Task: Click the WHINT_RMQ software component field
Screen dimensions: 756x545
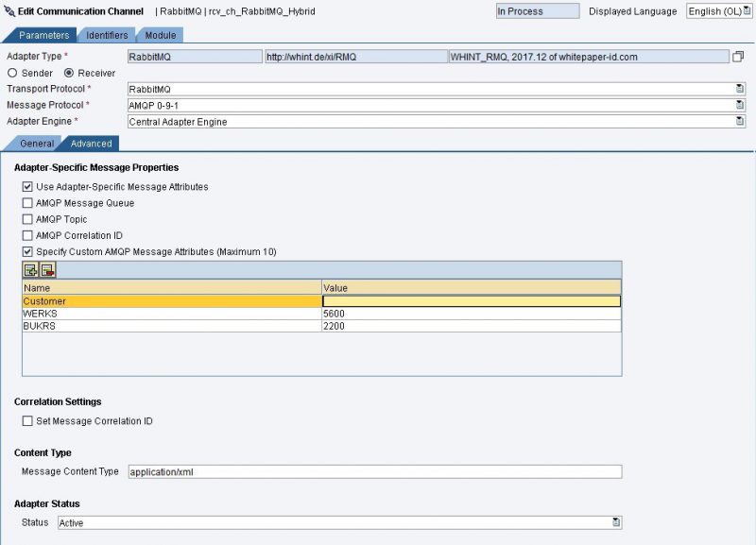Action: [x=589, y=57]
